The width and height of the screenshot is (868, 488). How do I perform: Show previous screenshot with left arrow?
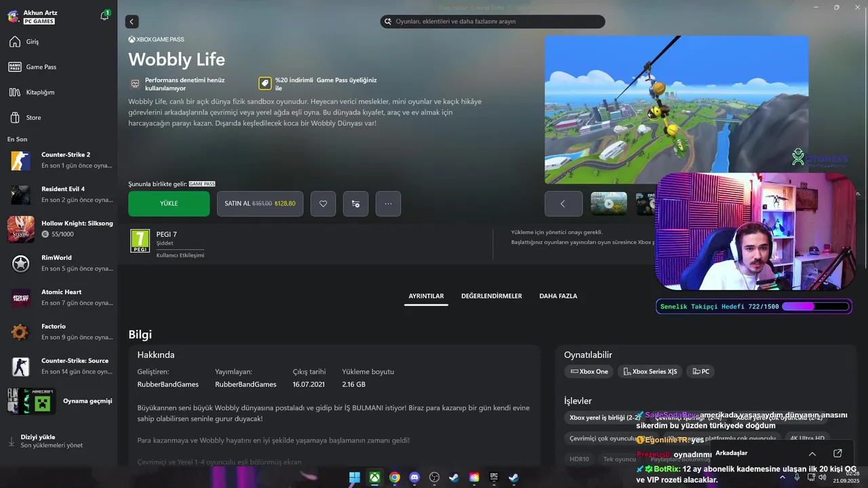pyautogui.click(x=563, y=203)
